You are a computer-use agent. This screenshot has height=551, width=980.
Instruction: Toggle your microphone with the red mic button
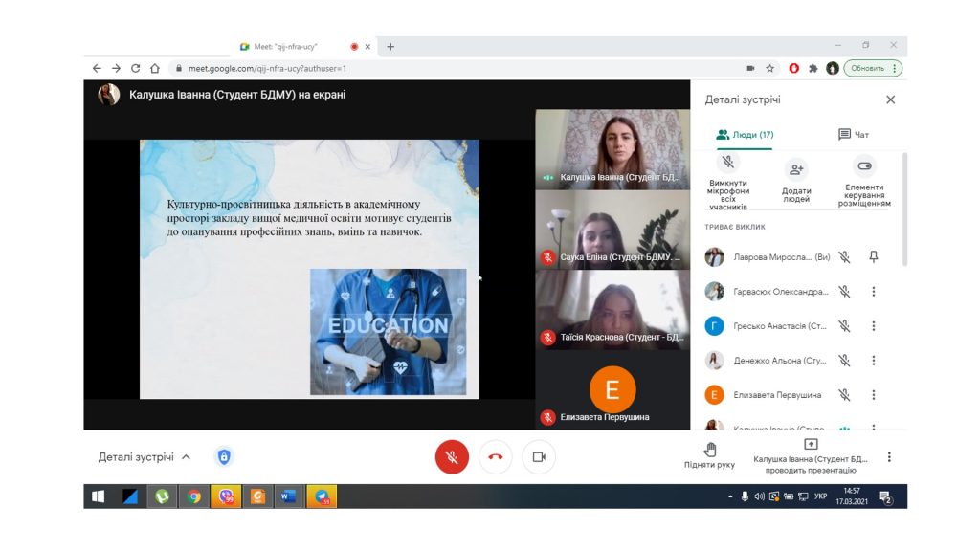point(452,456)
